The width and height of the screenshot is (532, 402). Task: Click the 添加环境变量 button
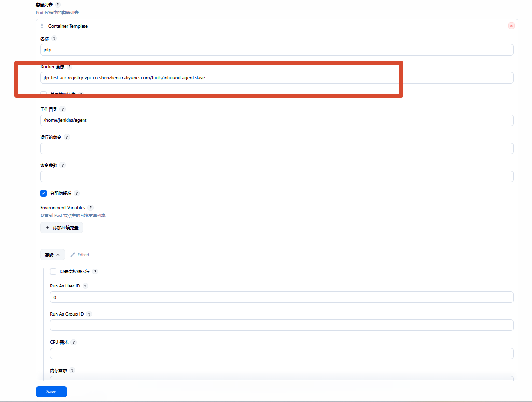coord(61,228)
